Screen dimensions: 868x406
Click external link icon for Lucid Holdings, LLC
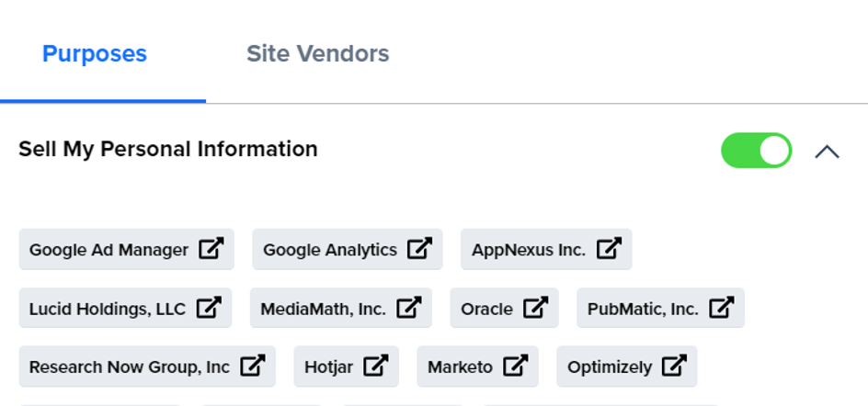(x=209, y=308)
